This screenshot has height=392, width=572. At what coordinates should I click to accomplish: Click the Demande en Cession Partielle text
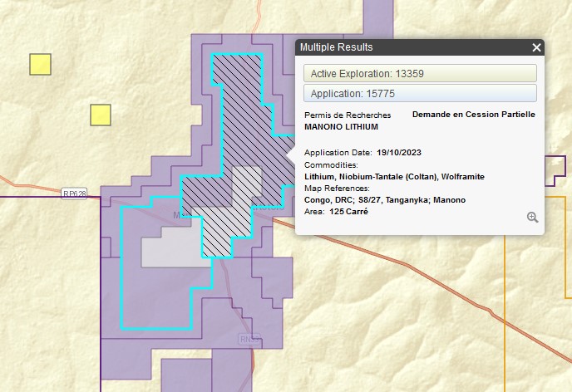point(473,115)
